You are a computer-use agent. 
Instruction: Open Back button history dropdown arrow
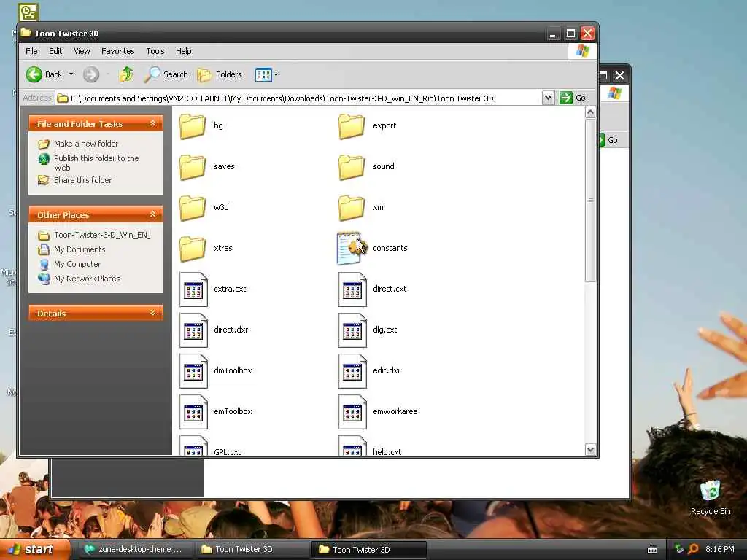pyautogui.click(x=71, y=74)
